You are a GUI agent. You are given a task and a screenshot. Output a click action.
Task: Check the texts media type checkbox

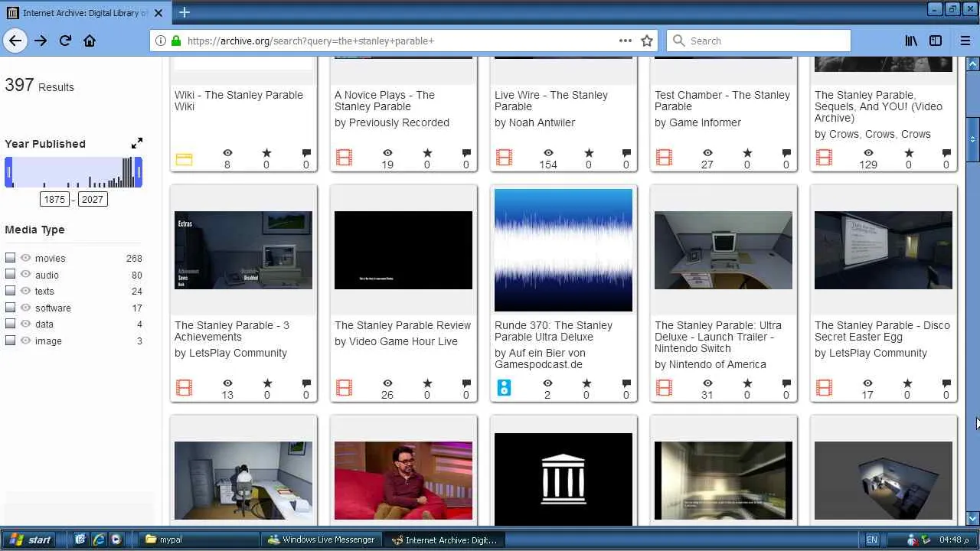10,291
